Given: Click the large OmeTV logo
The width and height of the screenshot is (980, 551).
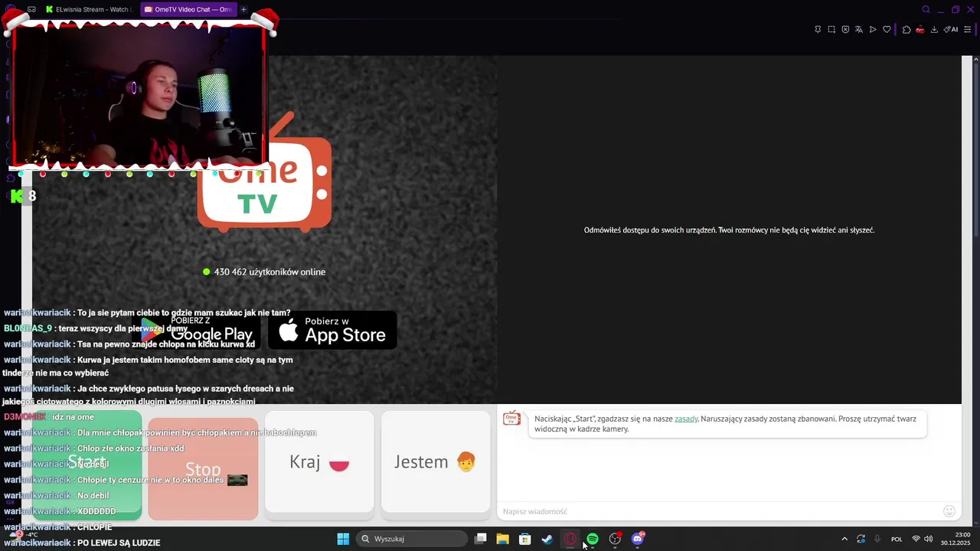Looking at the screenshot, I should point(264,172).
